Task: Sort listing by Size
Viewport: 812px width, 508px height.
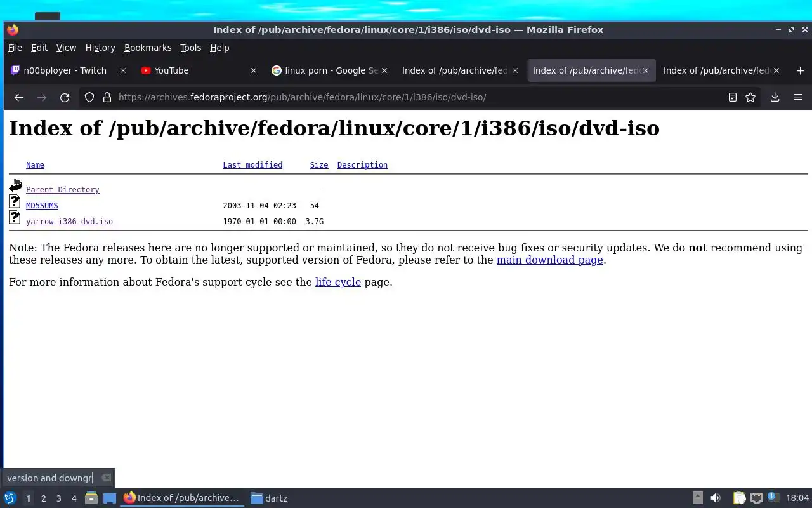Action: [319, 165]
